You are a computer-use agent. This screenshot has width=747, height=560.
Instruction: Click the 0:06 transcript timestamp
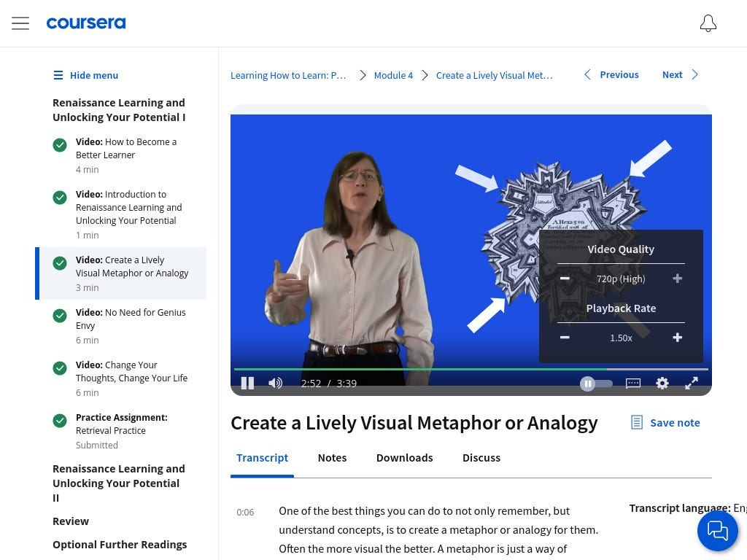pyautogui.click(x=245, y=513)
